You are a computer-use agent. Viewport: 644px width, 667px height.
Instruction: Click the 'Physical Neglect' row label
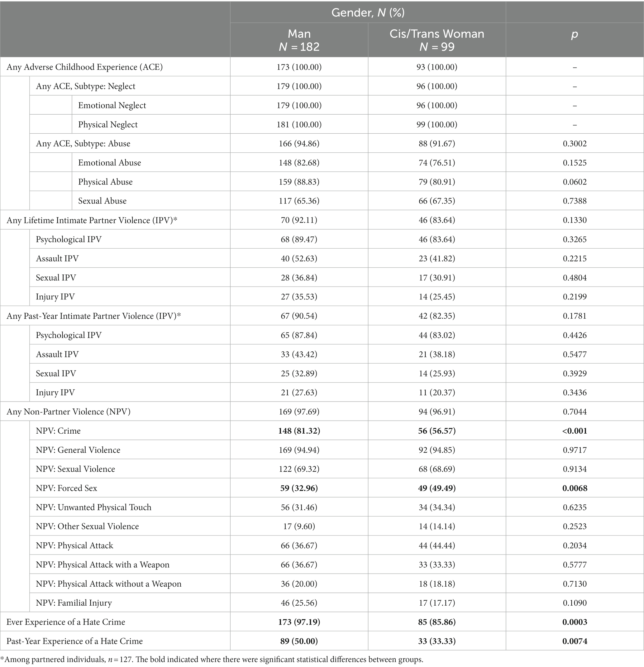click(108, 124)
